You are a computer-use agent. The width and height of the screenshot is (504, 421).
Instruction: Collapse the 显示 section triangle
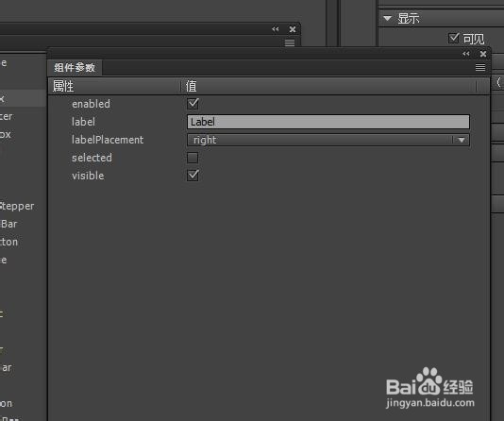387,18
